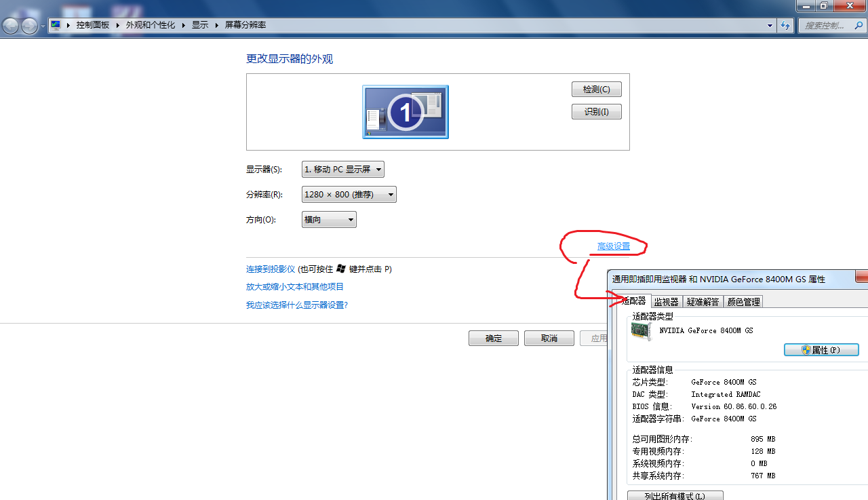Click NVIDIA GeForce 8400M GS adapter type text
868x500 pixels.
[706, 330]
